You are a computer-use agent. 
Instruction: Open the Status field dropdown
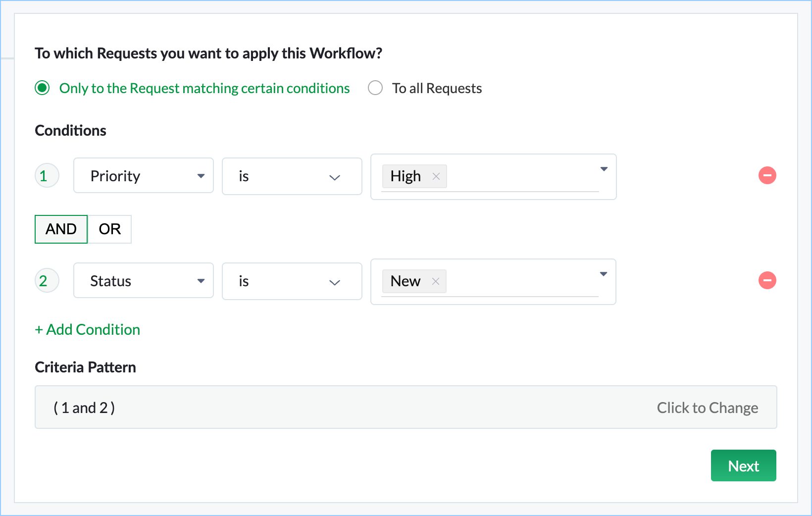pyautogui.click(x=144, y=281)
